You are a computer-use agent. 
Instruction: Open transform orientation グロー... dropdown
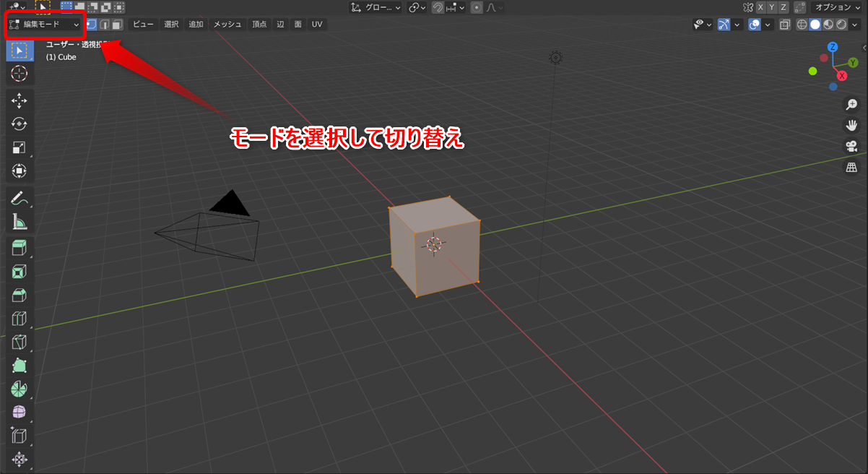tap(376, 7)
